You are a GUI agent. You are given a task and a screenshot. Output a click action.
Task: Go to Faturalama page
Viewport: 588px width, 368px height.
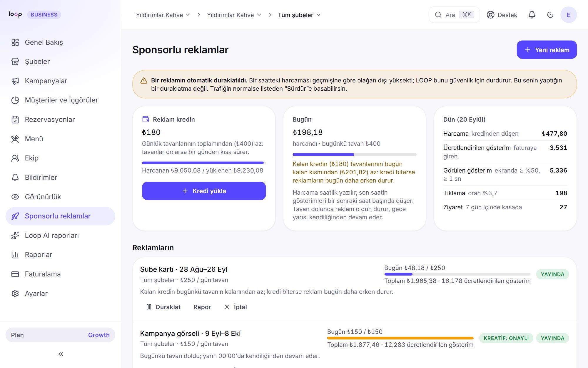click(x=60, y=274)
